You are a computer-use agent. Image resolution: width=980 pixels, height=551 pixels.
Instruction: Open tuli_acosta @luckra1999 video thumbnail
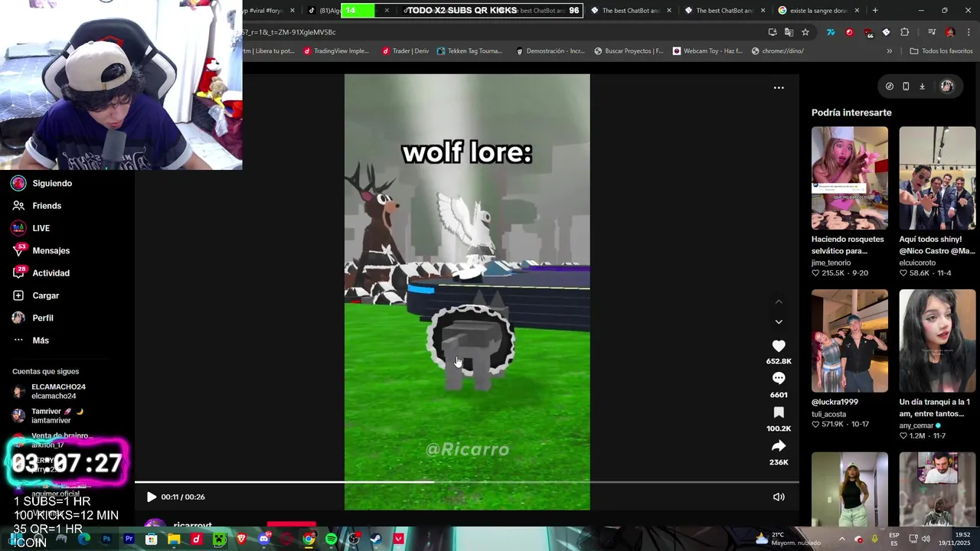pos(850,341)
